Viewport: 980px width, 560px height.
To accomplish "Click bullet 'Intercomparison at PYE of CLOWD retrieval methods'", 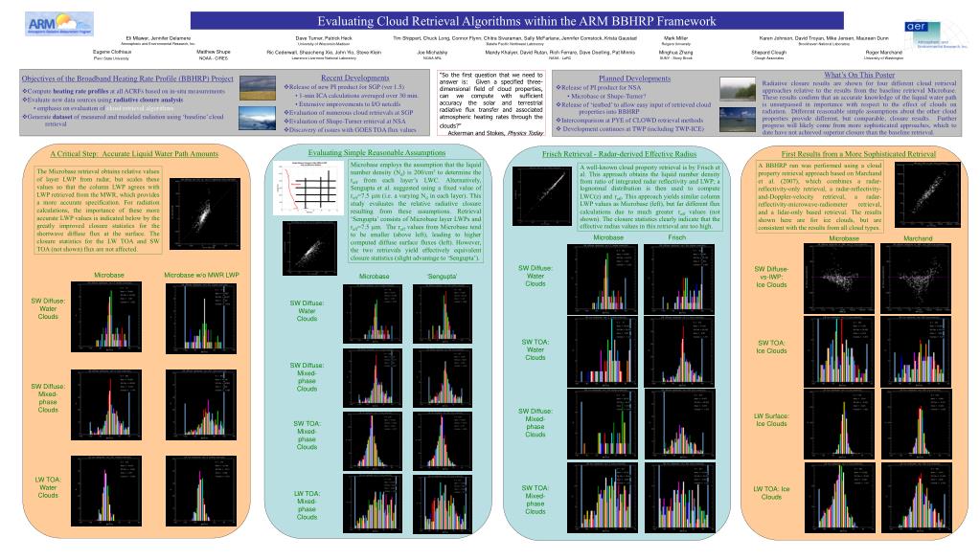I will point(630,121).
